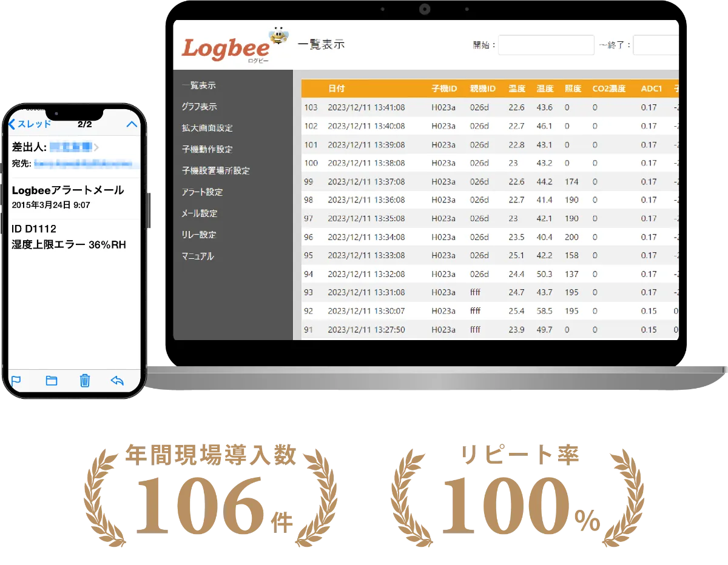
Task: Click humidity value 58.5 in row 92
Action: (544, 311)
